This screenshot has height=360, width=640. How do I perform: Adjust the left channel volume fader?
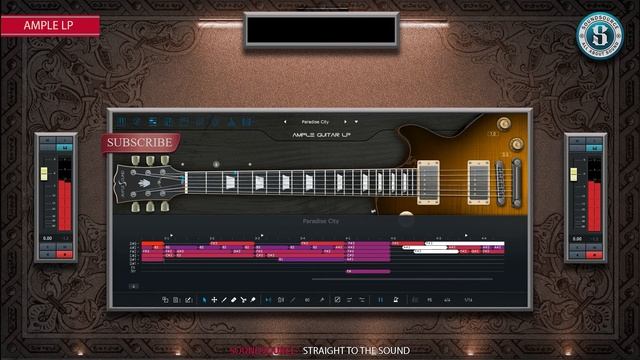point(44,173)
